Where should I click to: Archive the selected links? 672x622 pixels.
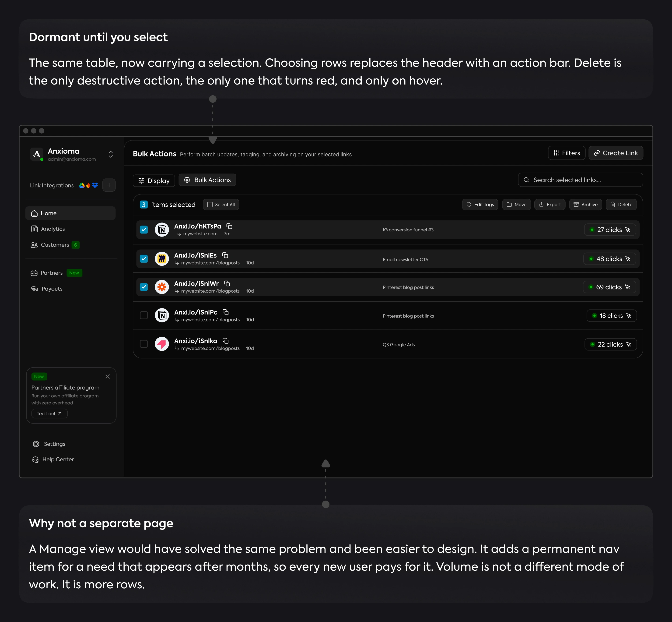[x=586, y=205]
